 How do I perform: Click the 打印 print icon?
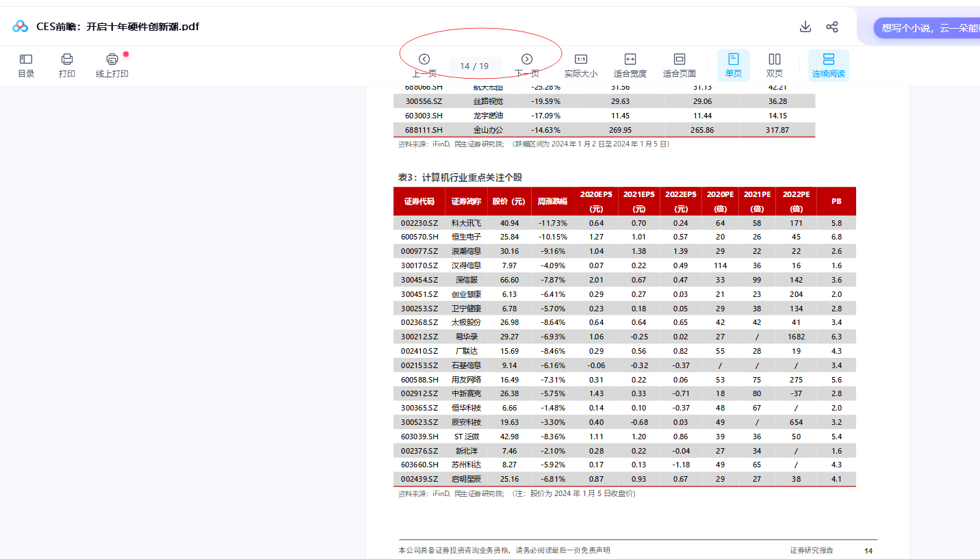67,65
